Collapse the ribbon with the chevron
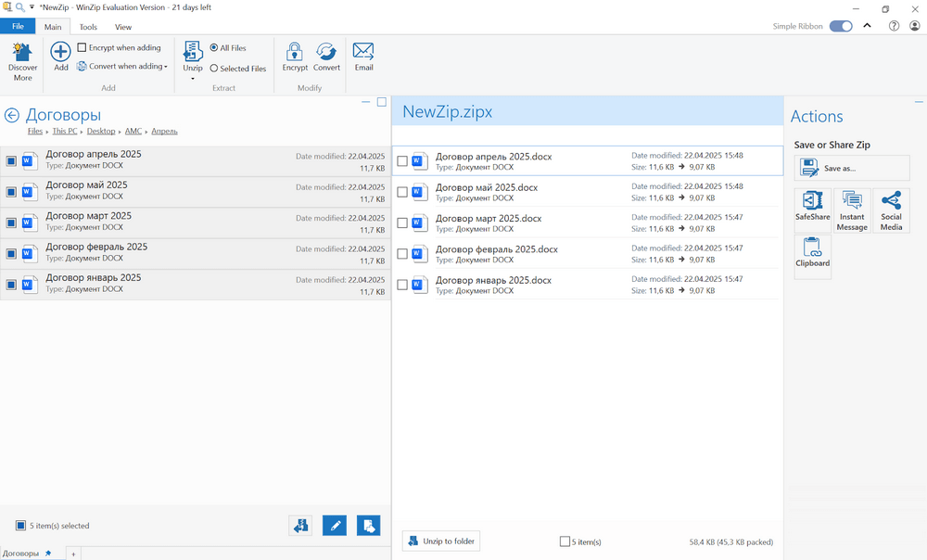The width and height of the screenshot is (927, 560). pyautogui.click(x=868, y=26)
